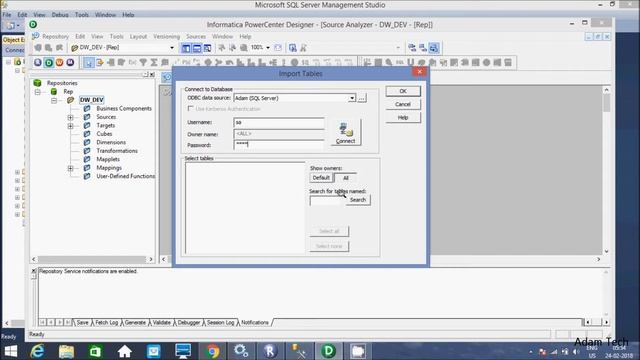Expand the Mappings folder node
Screen dimensions: 640x360
71,168
